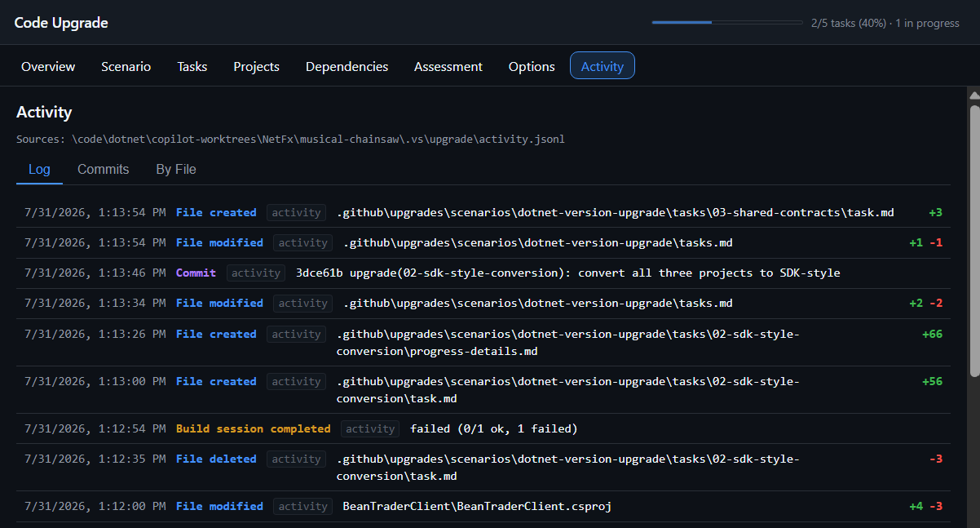
Task: Select the BeanTraderClient.csproj file path
Action: point(477,506)
